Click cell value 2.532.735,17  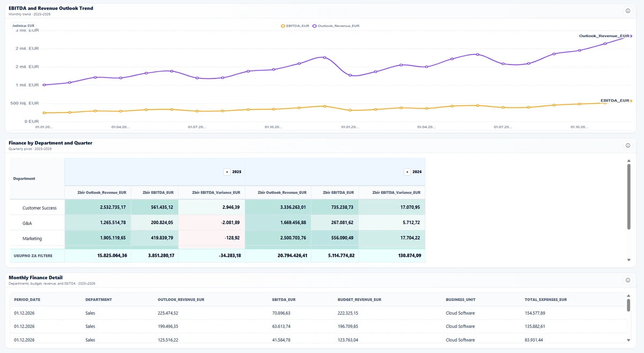(97, 207)
